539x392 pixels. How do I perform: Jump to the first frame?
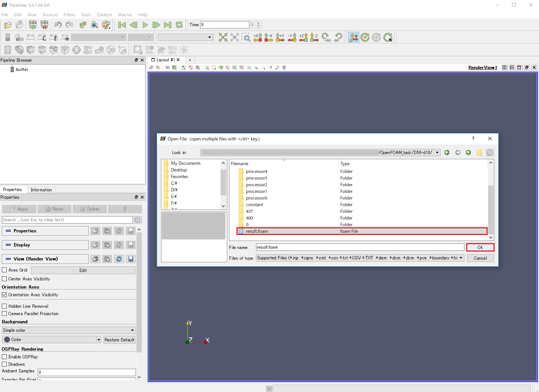pos(122,25)
